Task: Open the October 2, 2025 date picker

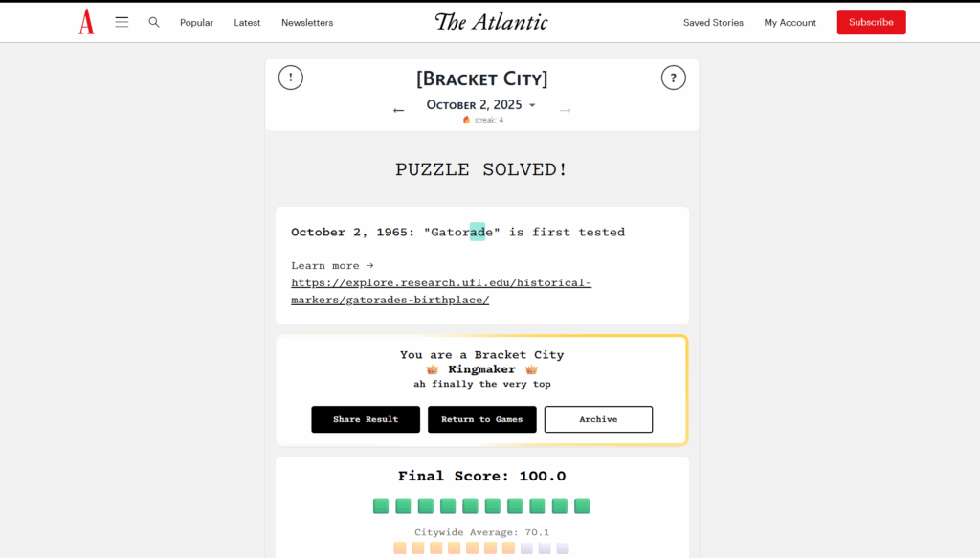Action: (481, 105)
